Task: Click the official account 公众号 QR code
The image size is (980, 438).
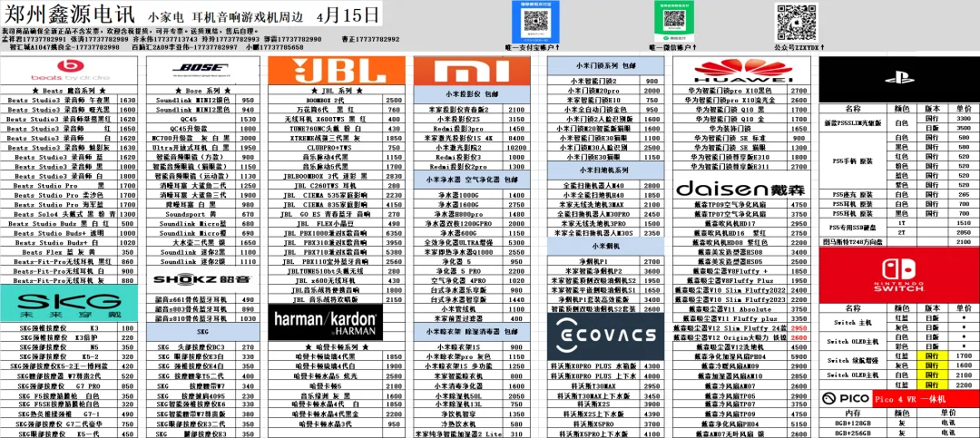Action: coord(797,23)
